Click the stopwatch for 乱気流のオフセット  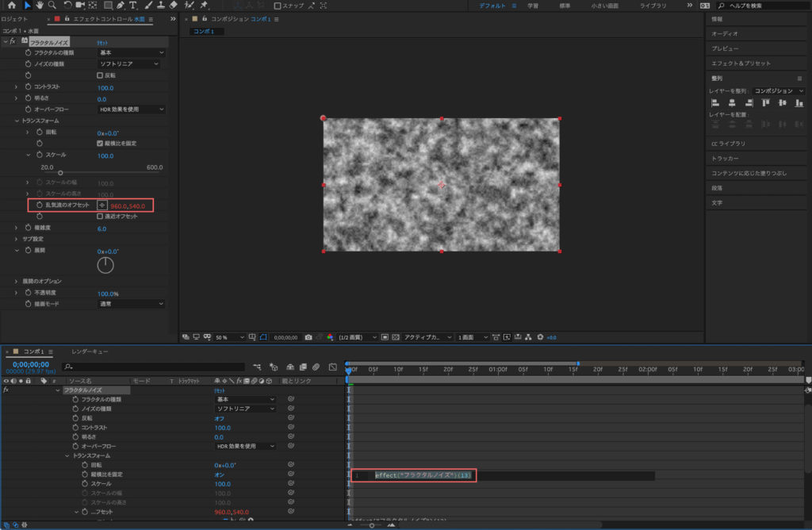coord(40,205)
